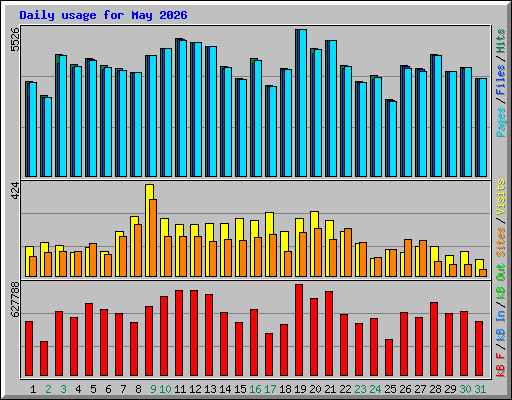Click day 8 on the x-axis

tap(138, 389)
